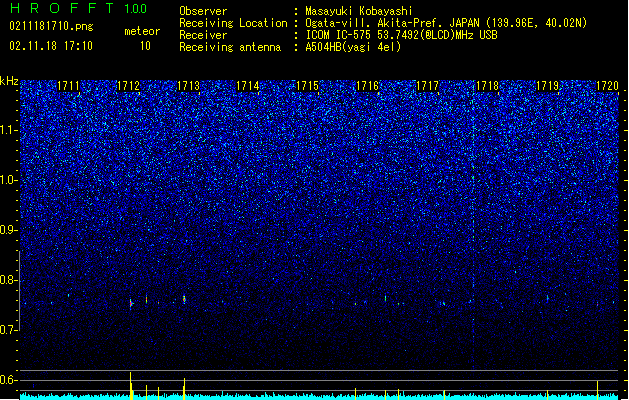Click time marker 1711

[x=68, y=86]
